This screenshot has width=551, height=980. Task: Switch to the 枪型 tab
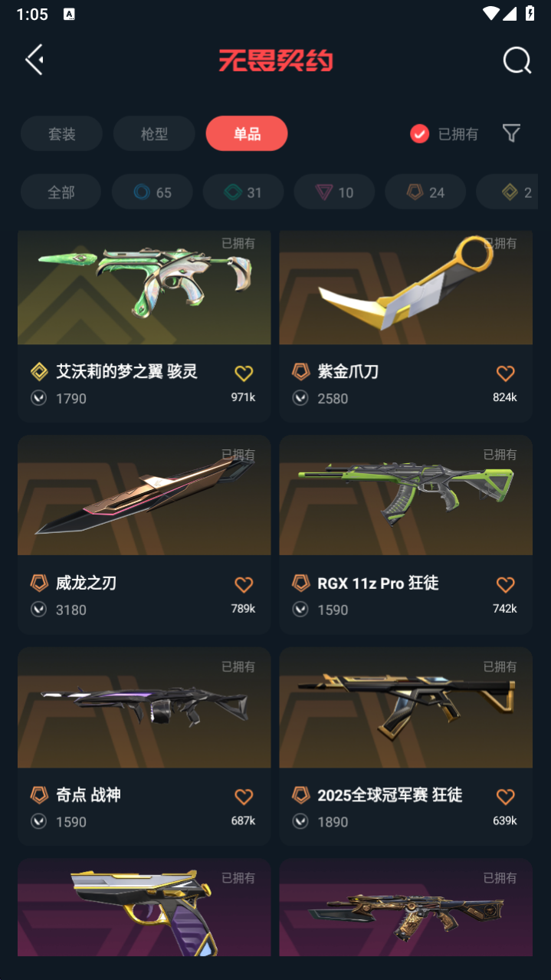coord(154,133)
